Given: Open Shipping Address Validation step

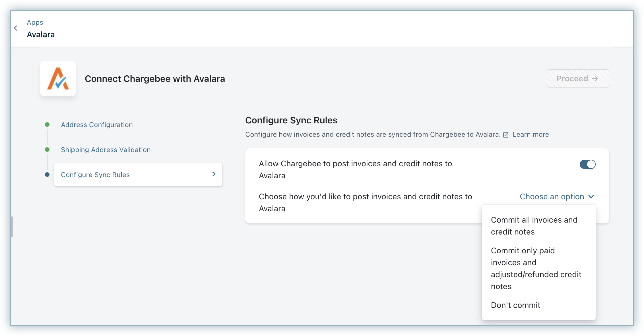Looking at the screenshot, I should 106,150.
